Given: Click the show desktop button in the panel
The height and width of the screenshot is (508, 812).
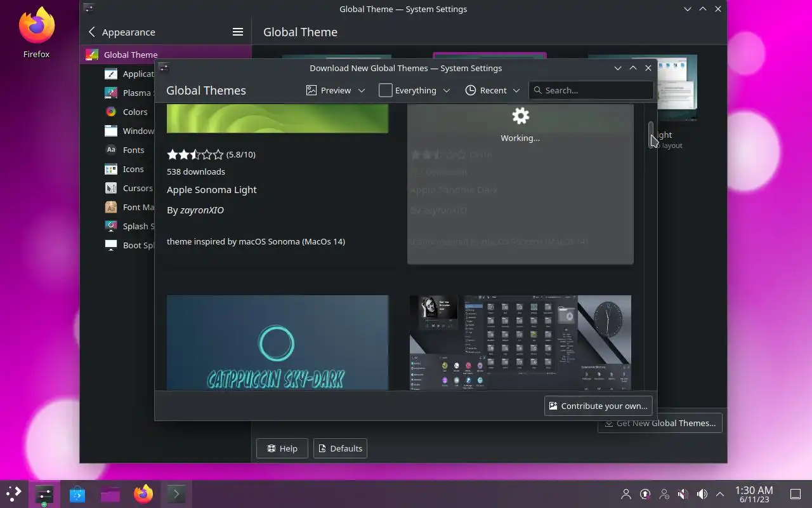Looking at the screenshot, I should click(796, 493).
